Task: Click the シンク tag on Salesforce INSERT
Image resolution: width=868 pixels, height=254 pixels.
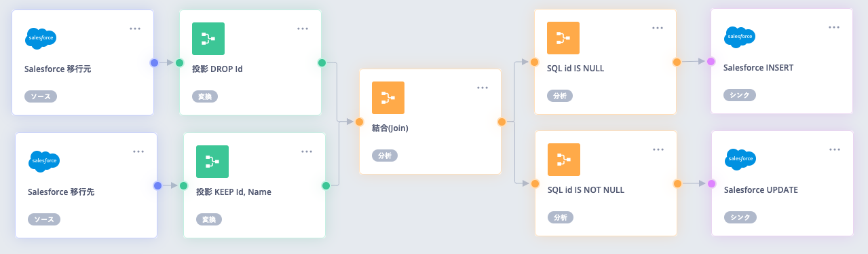Action: [740, 95]
